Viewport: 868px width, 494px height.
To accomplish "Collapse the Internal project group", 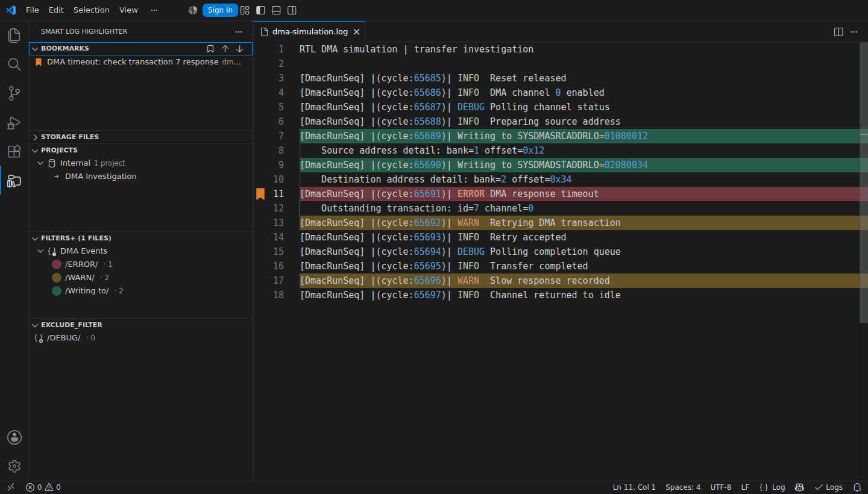I will 40,163.
